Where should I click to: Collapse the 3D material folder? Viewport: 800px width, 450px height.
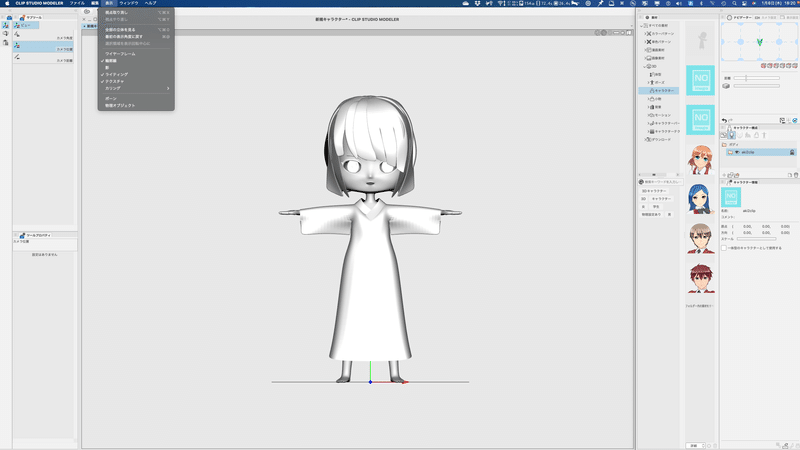click(644, 66)
